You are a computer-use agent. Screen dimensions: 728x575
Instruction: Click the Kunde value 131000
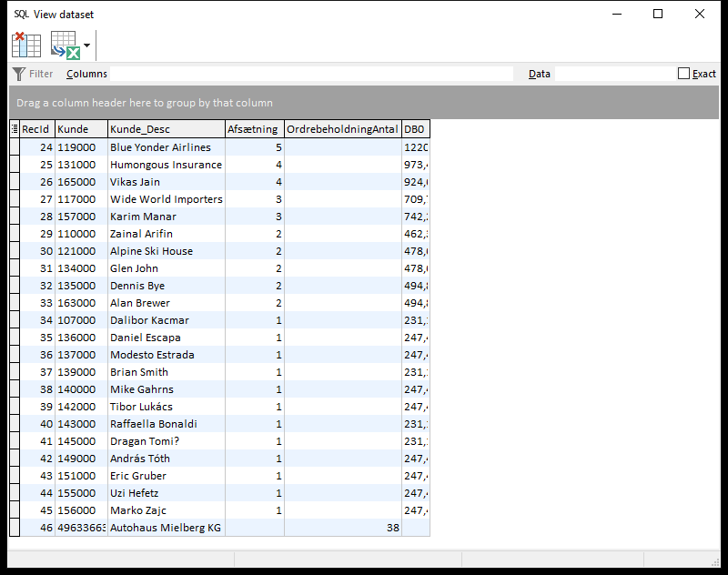pyautogui.click(x=81, y=165)
